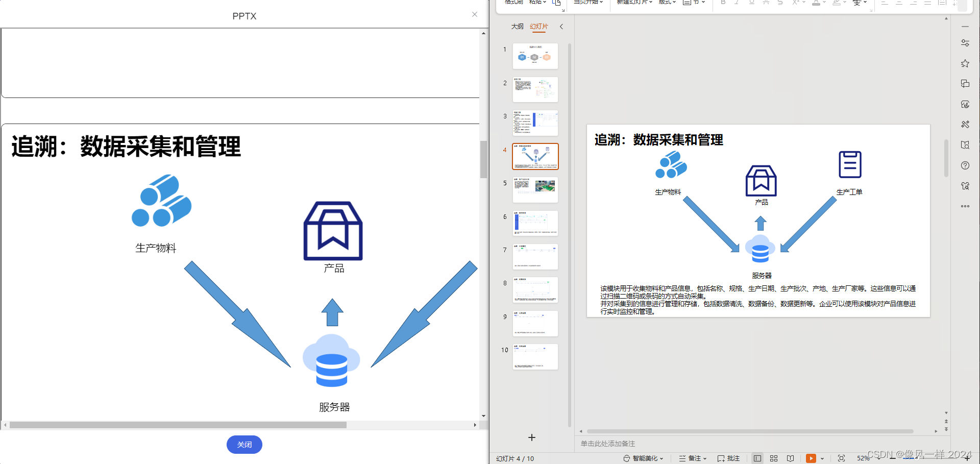
Task: Go to next slide via editor double-down arrow
Action: point(946,429)
